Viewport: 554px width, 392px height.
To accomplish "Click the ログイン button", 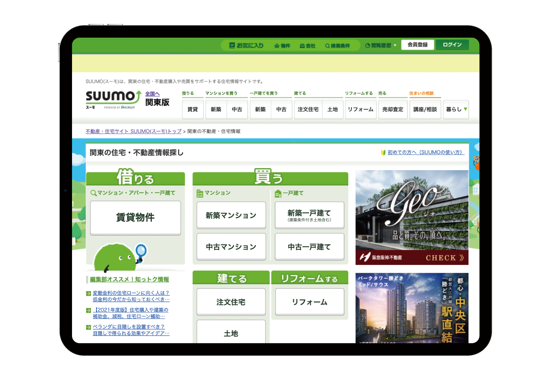I will [452, 45].
